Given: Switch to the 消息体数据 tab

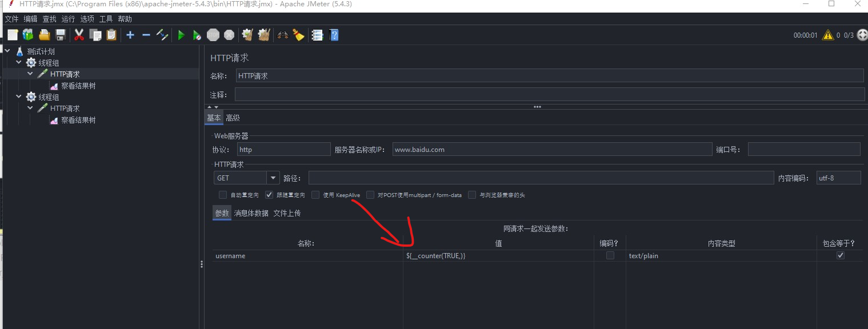Looking at the screenshot, I should click(251, 213).
